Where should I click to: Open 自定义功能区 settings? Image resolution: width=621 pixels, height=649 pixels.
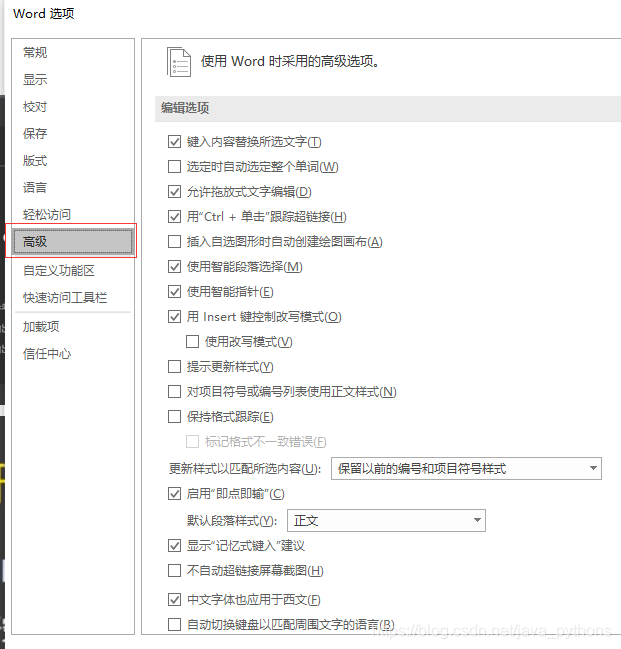click(x=59, y=270)
